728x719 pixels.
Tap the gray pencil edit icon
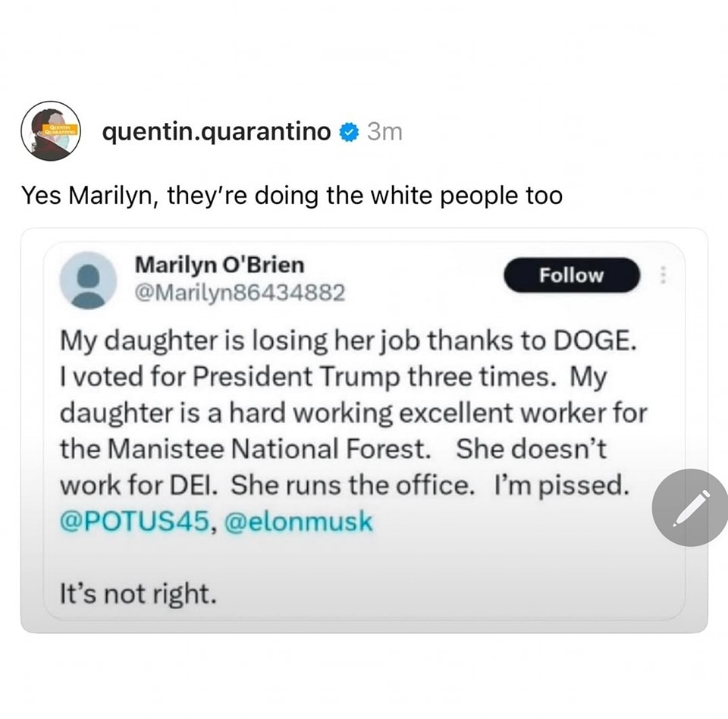tap(690, 507)
